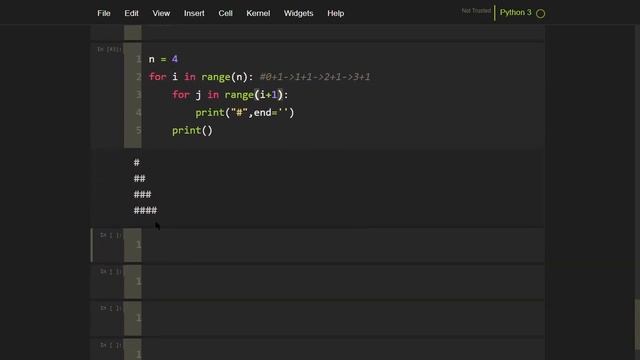Click the kernel idle circle indicator
The width and height of the screenshot is (640, 360).
pyautogui.click(x=540, y=13)
